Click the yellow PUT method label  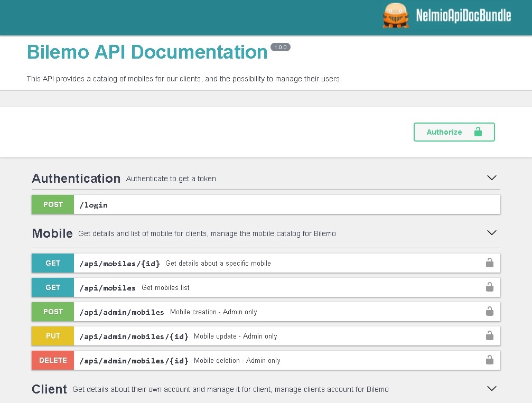coord(53,336)
